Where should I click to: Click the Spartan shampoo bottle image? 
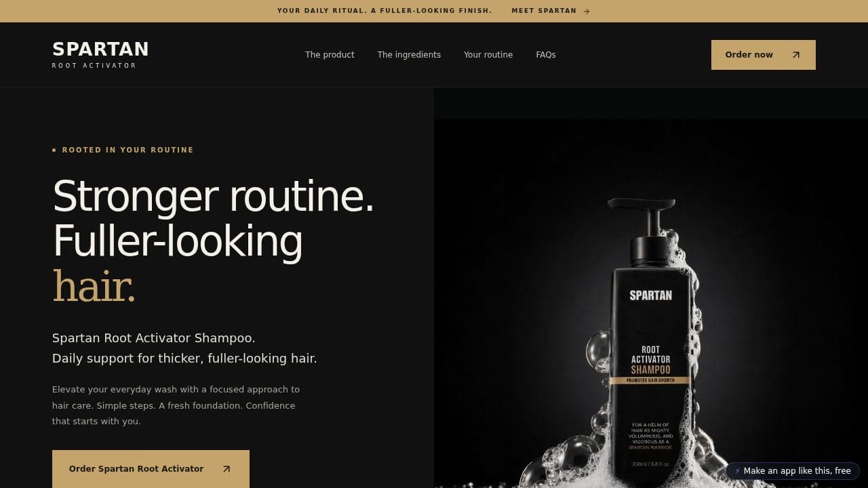[651, 304]
